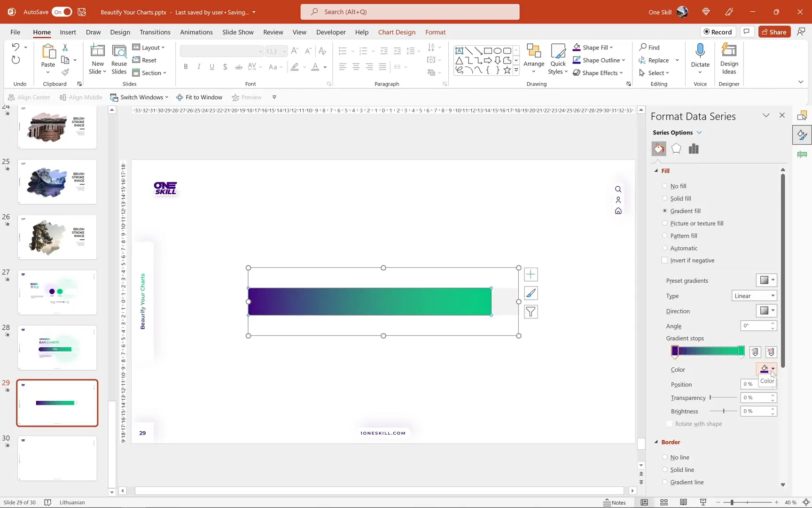The image size is (812, 508).
Task: Open the Insert tab
Action: [68, 32]
